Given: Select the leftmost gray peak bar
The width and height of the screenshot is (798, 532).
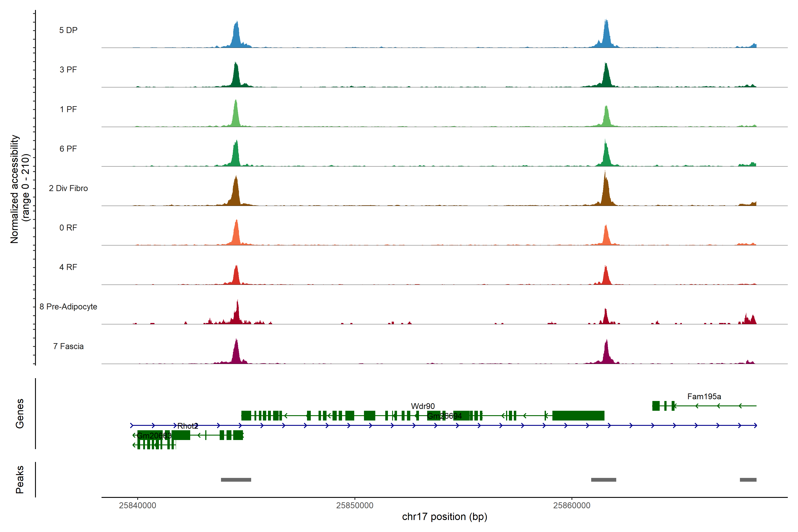Looking at the screenshot, I should [x=236, y=479].
